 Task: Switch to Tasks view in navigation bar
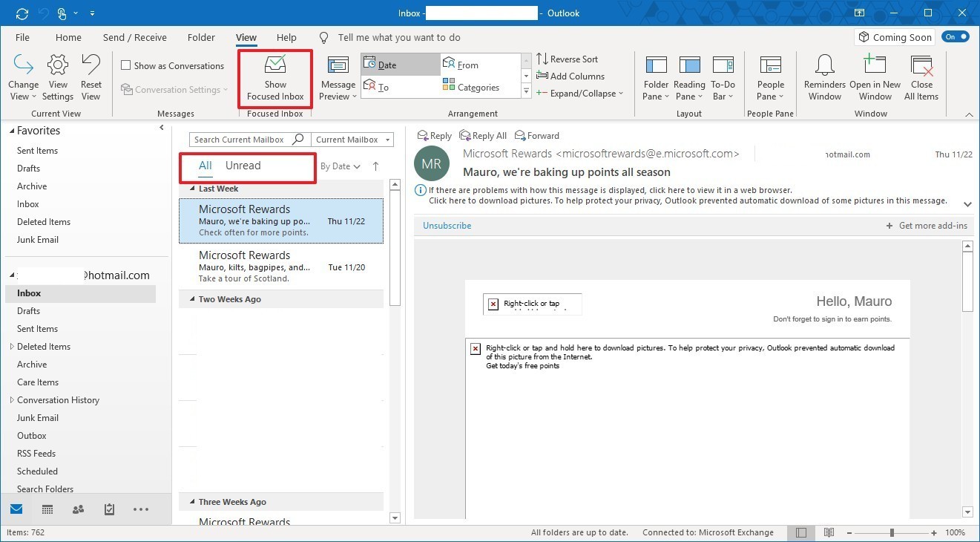click(x=109, y=509)
